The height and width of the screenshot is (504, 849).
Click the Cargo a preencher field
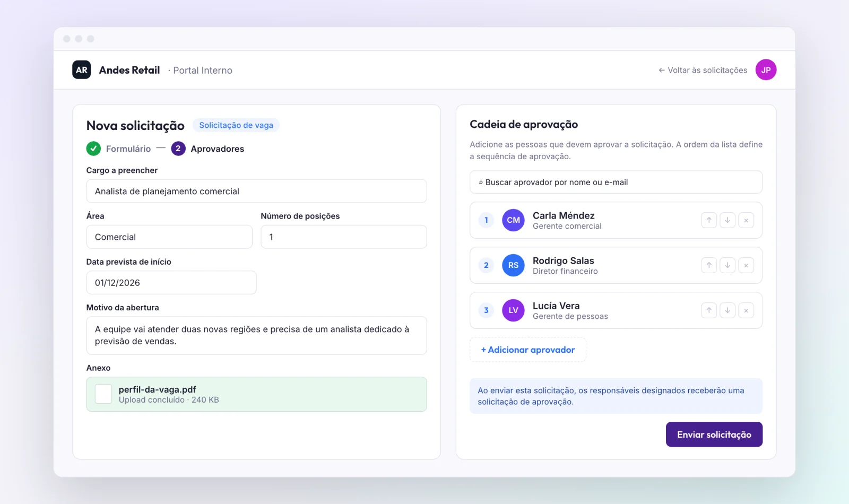click(x=257, y=191)
